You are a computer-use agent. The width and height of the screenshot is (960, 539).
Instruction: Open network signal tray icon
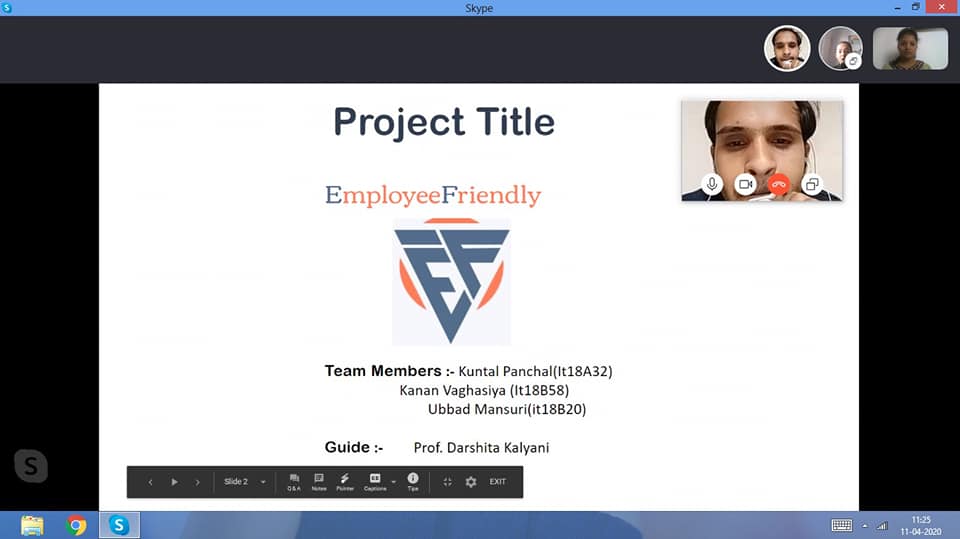pos(882,526)
